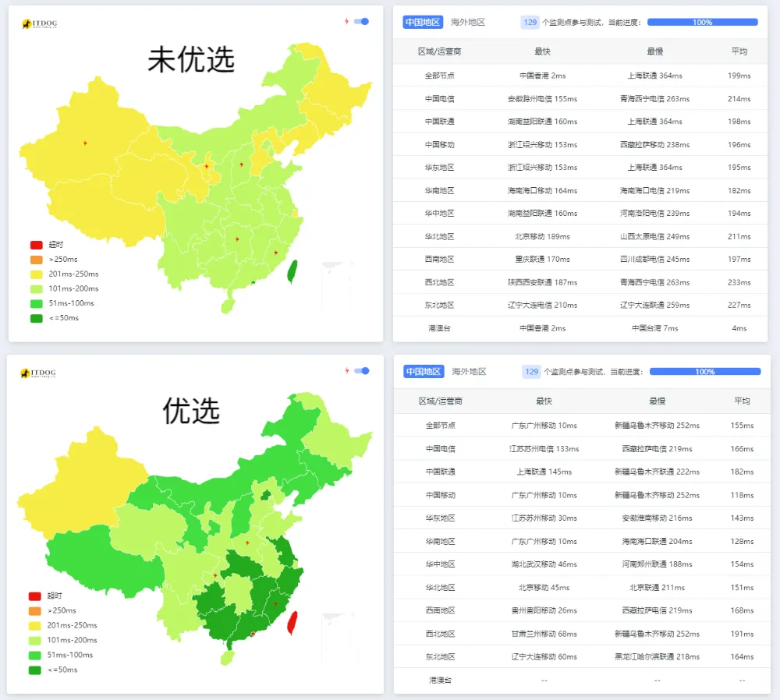Click the 最快 column header in the top table
Screen dimensions: 780x700
542,51
